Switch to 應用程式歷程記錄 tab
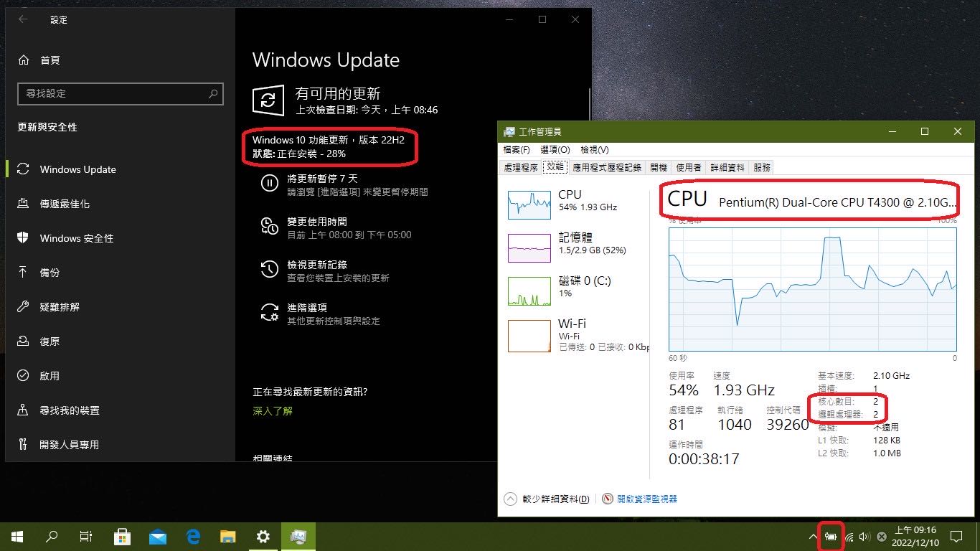980x551 pixels. (x=606, y=167)
